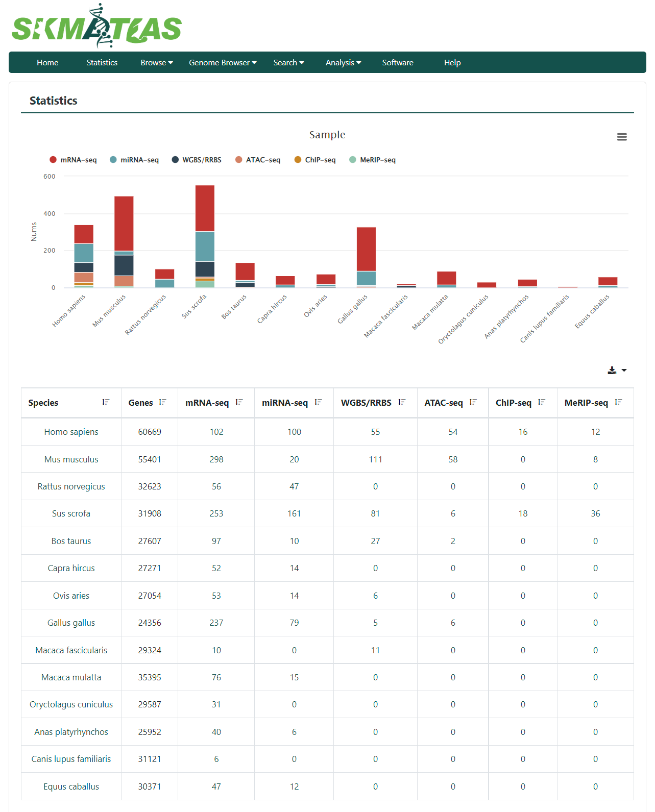Open the Help nav item

(452, 62)
